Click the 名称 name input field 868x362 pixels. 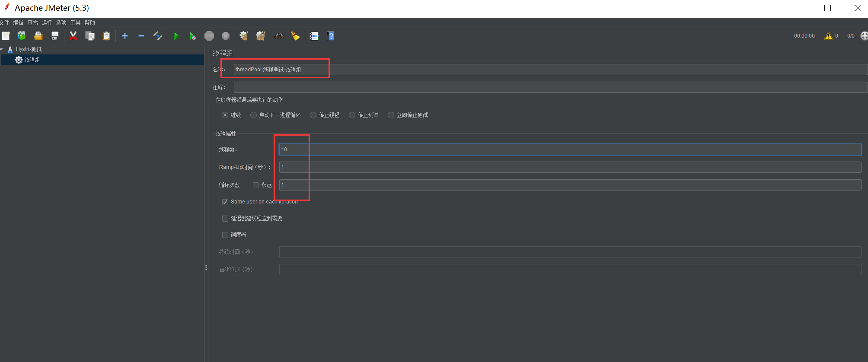click(550, 70)
